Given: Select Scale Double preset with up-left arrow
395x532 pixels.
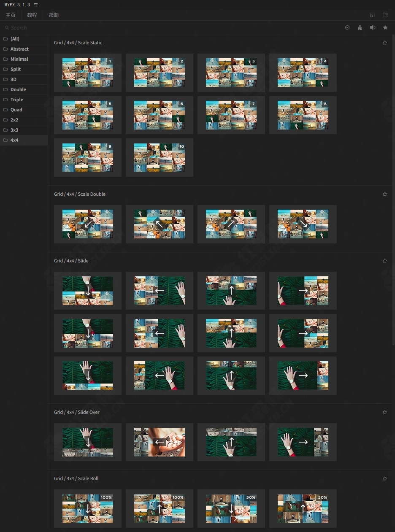Looking at the screenshot, I should click(160, 224).
